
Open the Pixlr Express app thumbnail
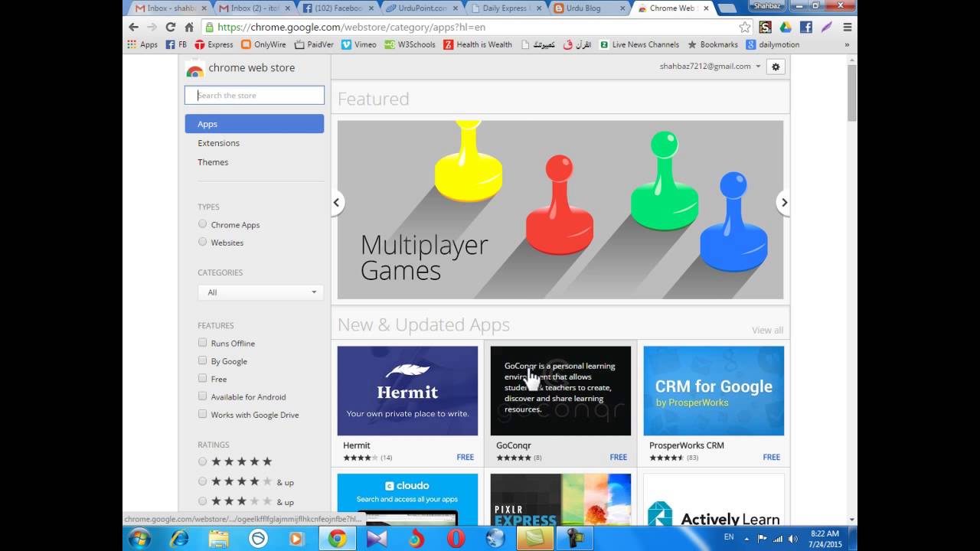click(560, 499)
